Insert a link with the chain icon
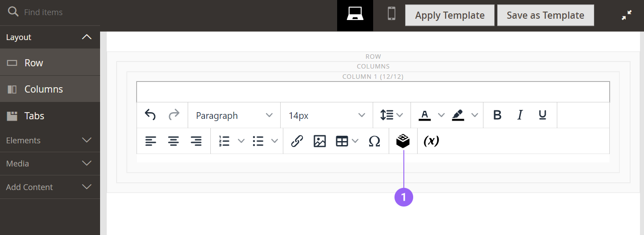 (297, 141)
